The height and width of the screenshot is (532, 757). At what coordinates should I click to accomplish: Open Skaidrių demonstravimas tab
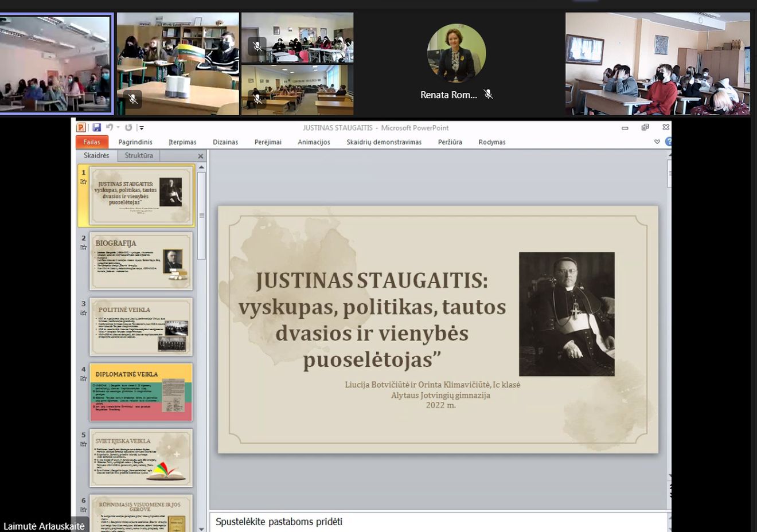(x=384, y=142)
